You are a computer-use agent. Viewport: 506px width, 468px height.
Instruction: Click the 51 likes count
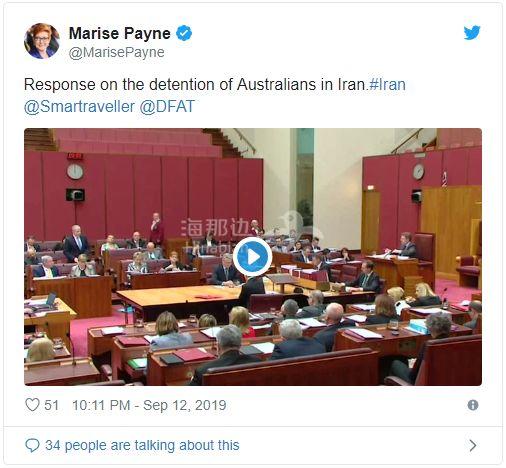tap(51, 405)
